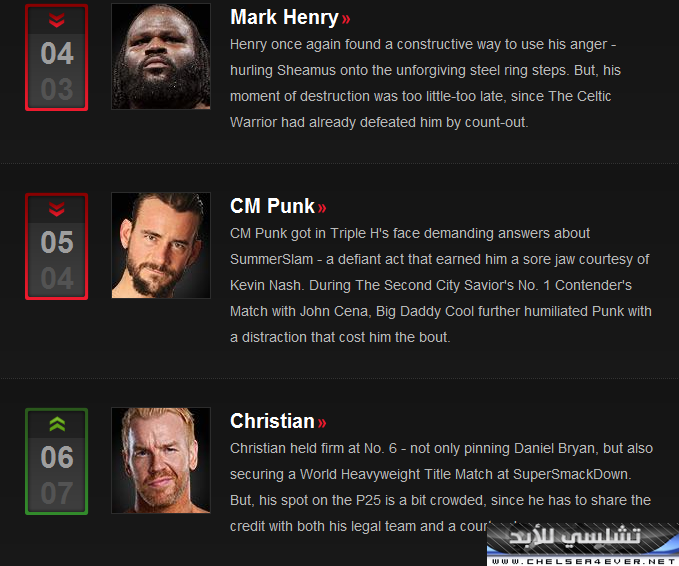Click the red chevrons next to Mark Henry

point(346,19)
